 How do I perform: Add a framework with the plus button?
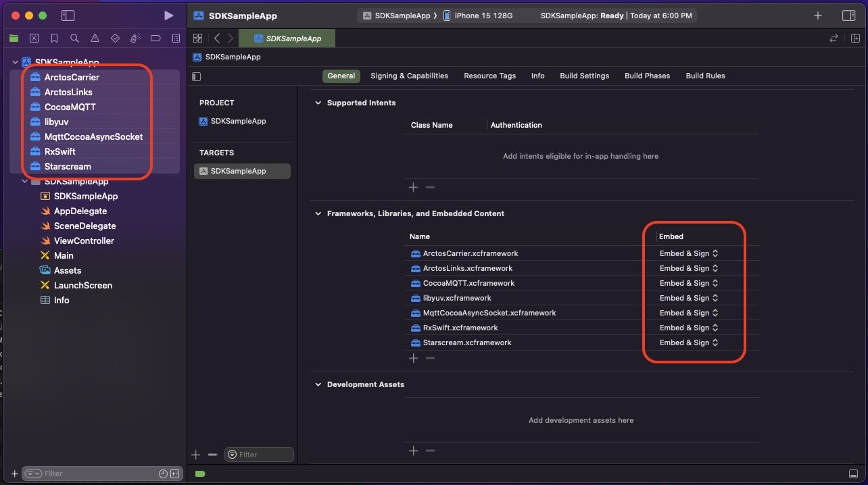(413, 358)
